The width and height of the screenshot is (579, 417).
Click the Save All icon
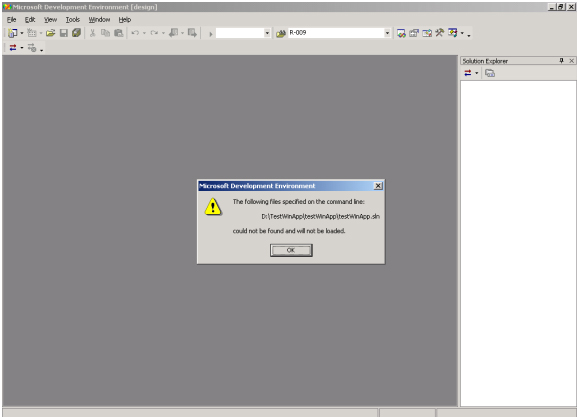coord(76,33)
